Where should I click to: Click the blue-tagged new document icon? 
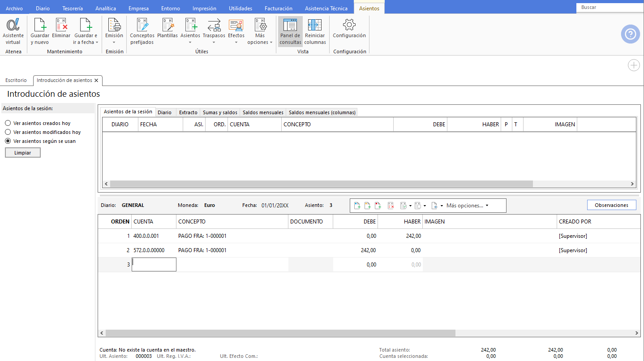(x=357, y=206)
